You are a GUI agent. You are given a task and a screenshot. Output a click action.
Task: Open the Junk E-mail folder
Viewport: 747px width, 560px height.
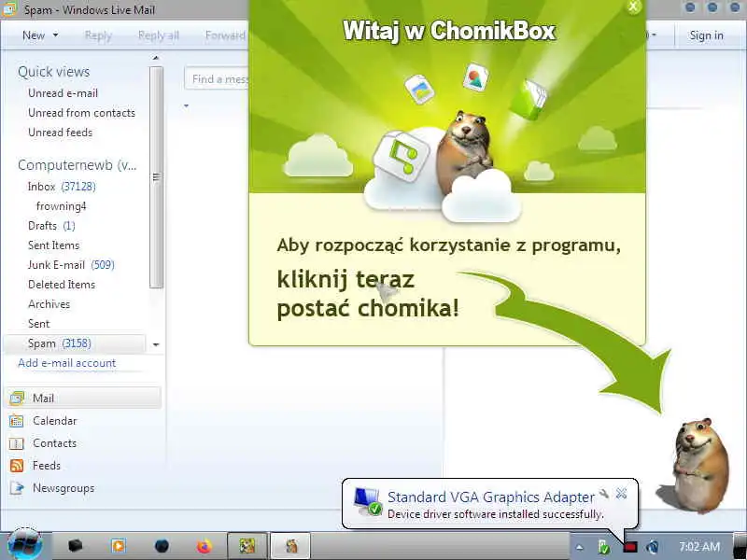pyautogui.click(x=71, y=265)
